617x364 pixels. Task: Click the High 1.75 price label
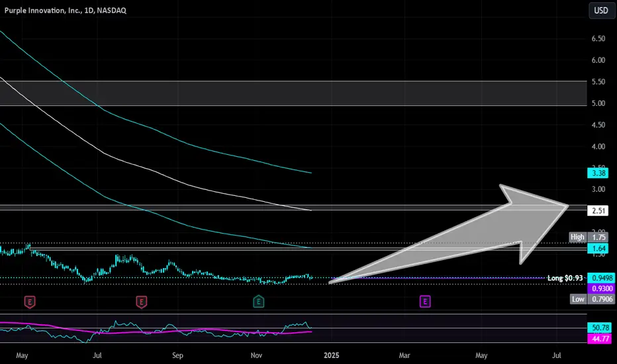(x=589, y=237)
